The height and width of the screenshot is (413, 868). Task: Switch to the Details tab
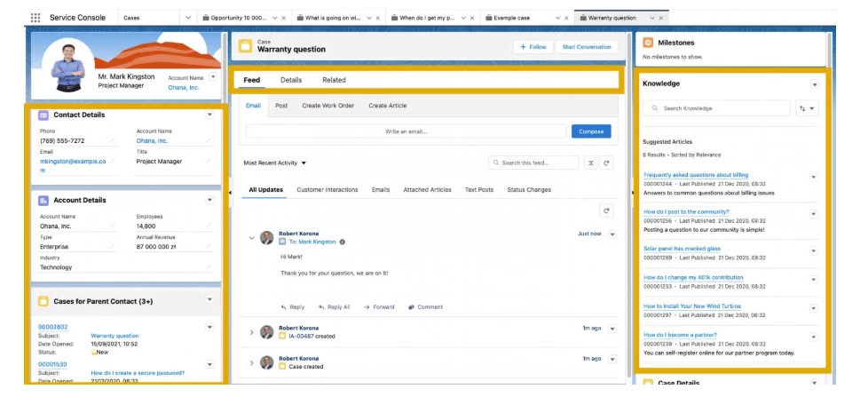(x=291, y=80)
